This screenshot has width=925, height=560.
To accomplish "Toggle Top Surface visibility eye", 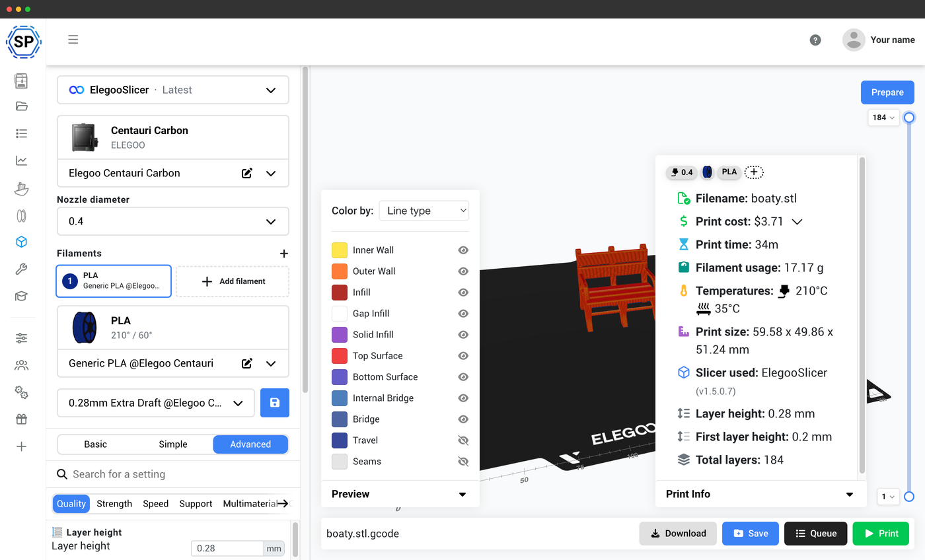I will click(463, 356).
